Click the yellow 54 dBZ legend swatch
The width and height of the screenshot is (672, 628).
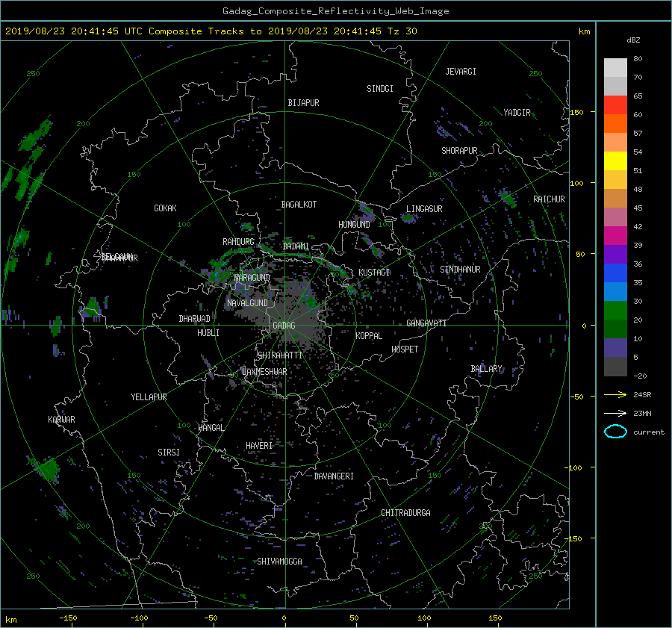[x=615, y=161]
